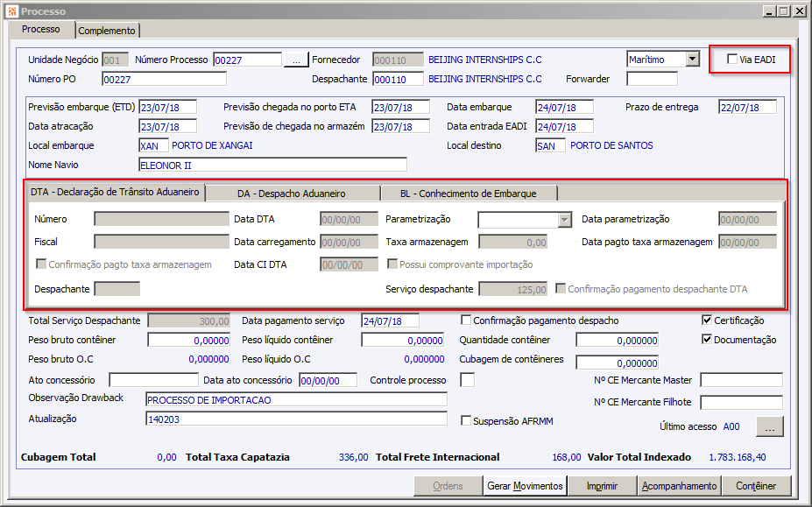
Task: Click the Forwarder input field
Action: pos(652,79)
